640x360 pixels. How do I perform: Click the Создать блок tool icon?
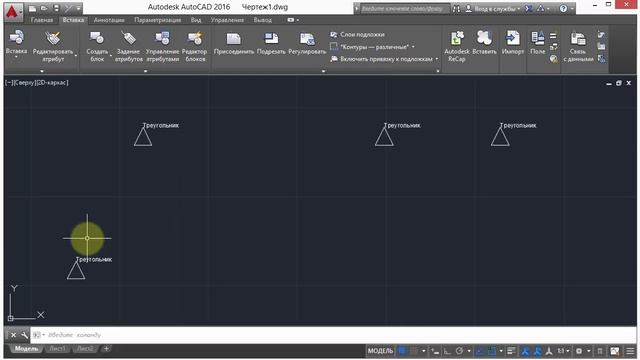97,38
